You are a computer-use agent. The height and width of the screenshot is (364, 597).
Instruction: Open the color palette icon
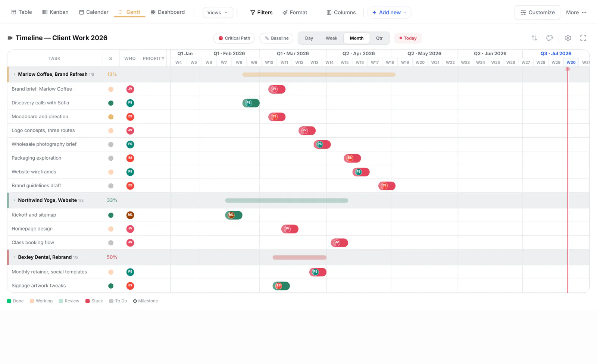click(x=550, y=38)
